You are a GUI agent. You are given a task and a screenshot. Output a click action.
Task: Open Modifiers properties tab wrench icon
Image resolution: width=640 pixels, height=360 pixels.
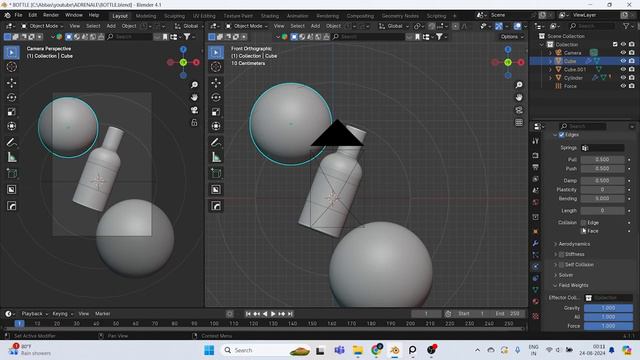[x=536, y=243]
